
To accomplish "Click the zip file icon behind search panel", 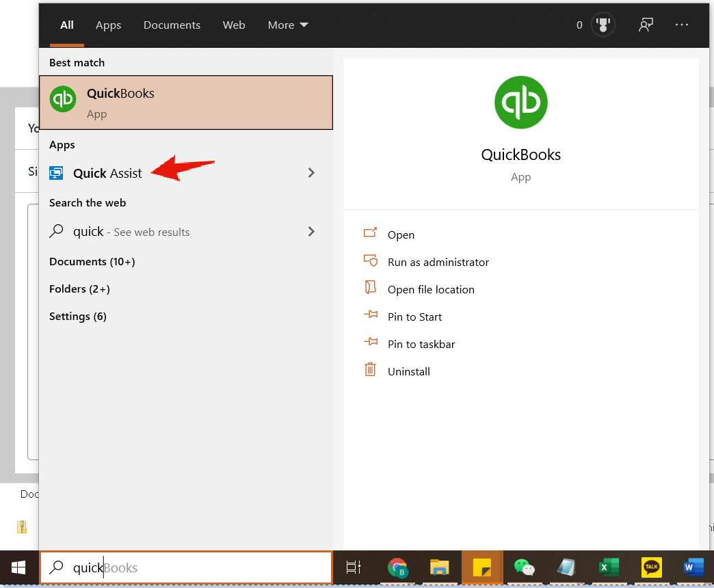I will (x=21, y=527).
